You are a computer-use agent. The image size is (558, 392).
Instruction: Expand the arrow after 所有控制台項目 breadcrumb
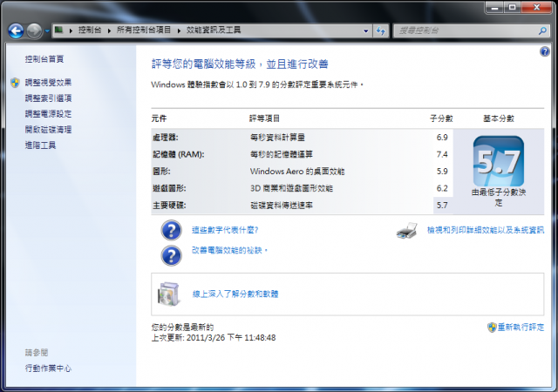[179, 30]
